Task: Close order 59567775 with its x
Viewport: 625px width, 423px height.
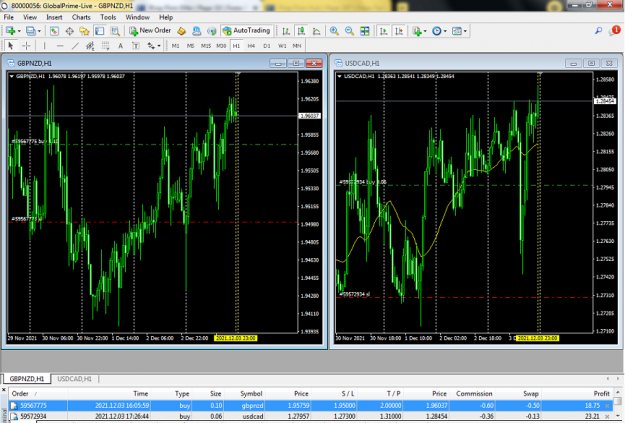Action: click(607, 406)
